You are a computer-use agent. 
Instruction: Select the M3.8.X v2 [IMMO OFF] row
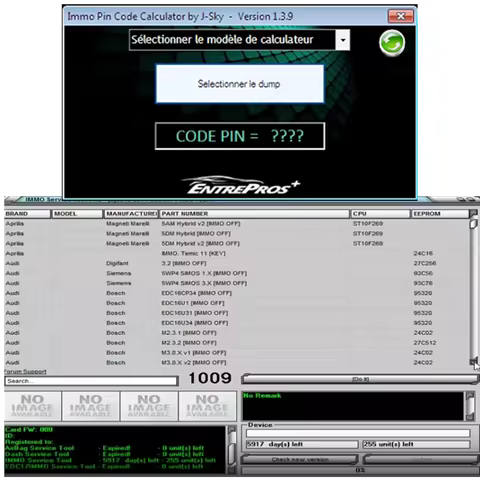click(237, 363)
